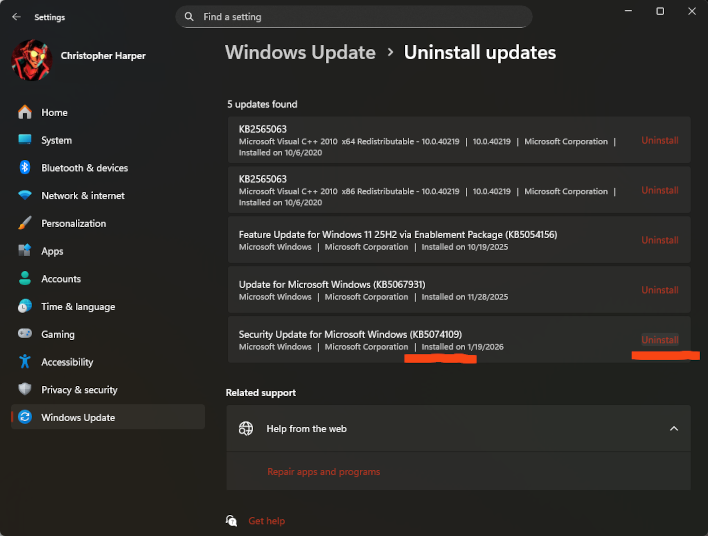Click the Get help chat icon
The image size is (708, 536).
[x=231, y=521]
